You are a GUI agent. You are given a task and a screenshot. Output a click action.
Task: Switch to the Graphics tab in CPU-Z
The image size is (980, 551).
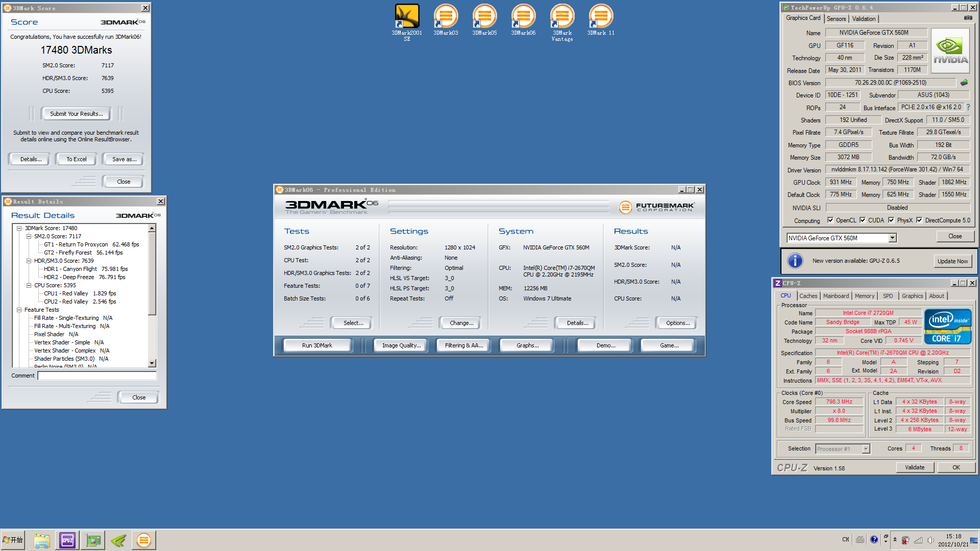coord(912,296)
